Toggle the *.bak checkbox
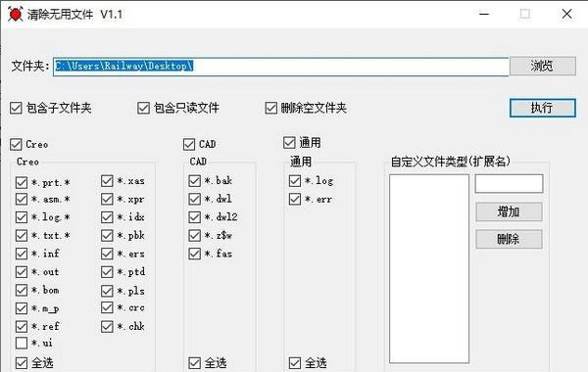This screenshot has width=588, height=372. pyautogui.click(x=194, y=181)
